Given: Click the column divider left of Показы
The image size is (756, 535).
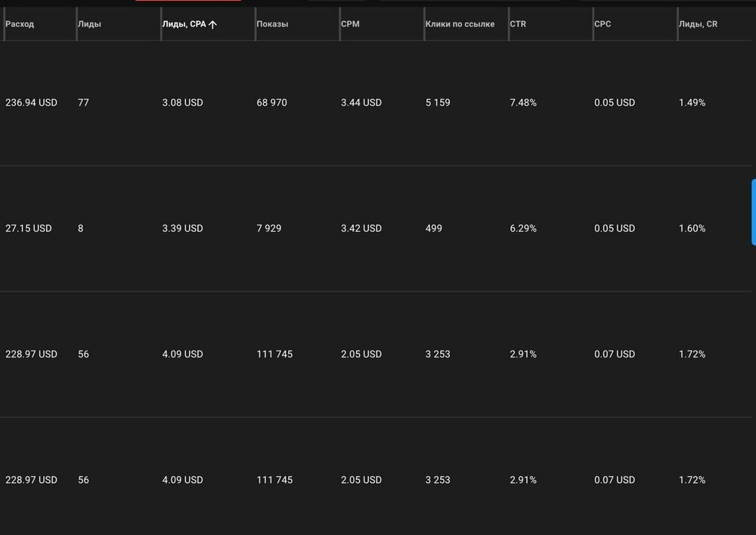Looking at the screenshot, I should pyautogui.click(x=255, y=24).
